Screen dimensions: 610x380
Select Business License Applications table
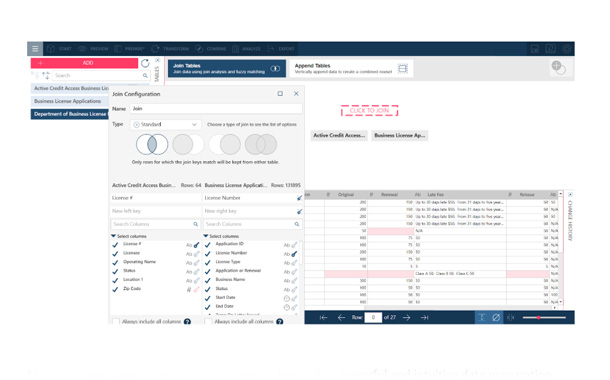tap(70, 101)
